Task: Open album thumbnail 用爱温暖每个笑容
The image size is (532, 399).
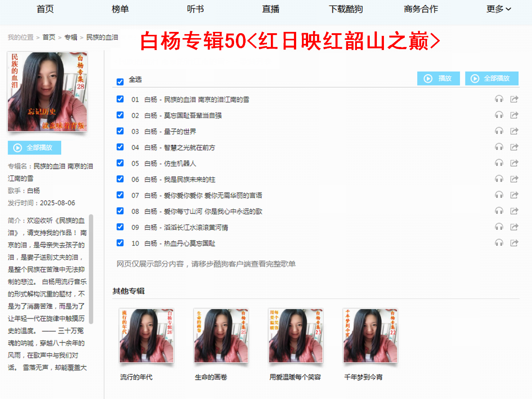Action: tap(296, 336)
